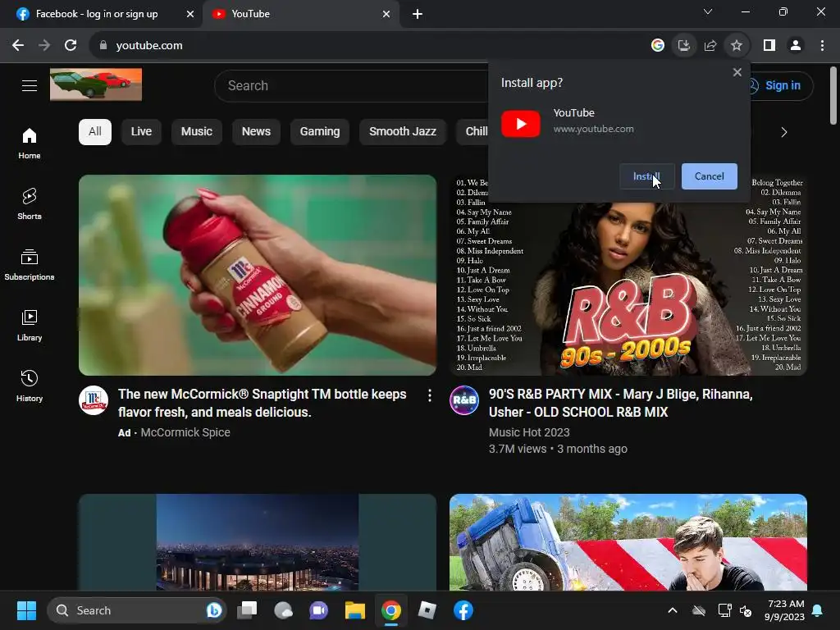This screenshot has height=630, width=840.
Task: View site information lock icon
Action: pyautogui.click(x=103, y=46)
